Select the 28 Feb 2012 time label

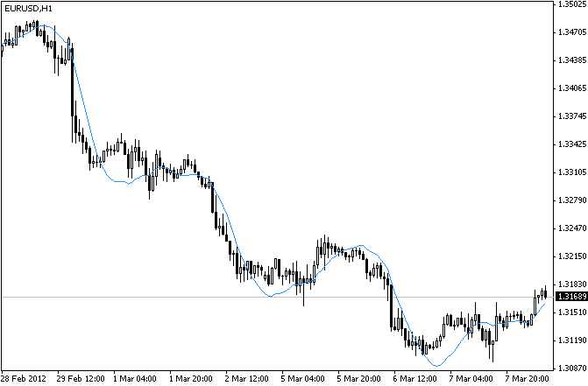pyautogui.click(x=25, y=379)
